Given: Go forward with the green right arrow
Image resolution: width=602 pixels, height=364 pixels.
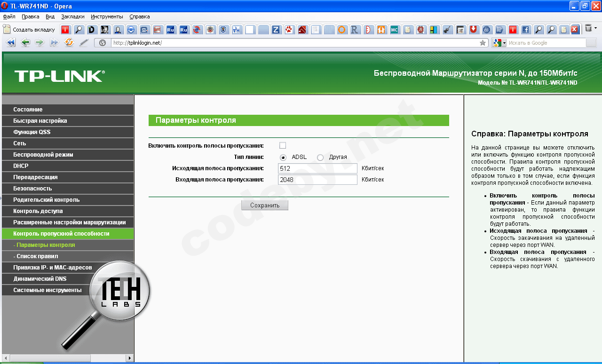Looking at the screenshot, I should (x=40, y=43).
